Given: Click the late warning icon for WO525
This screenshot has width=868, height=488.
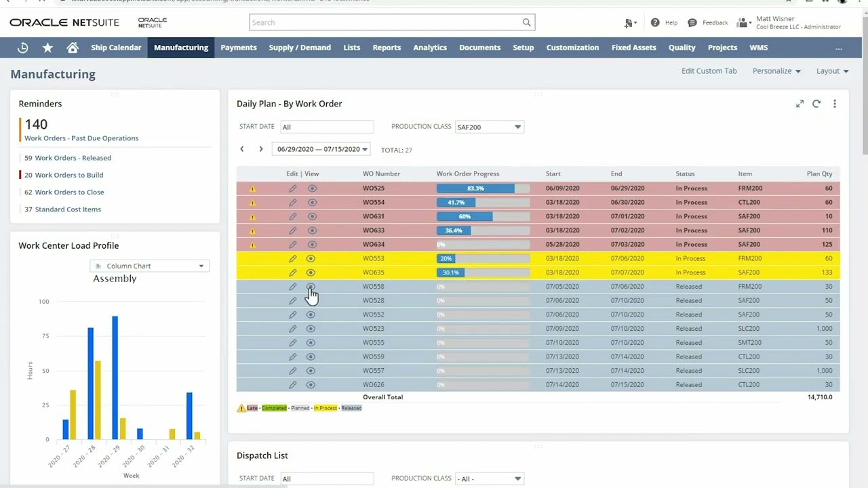Looking at the screenshot, I should point(252,189).
